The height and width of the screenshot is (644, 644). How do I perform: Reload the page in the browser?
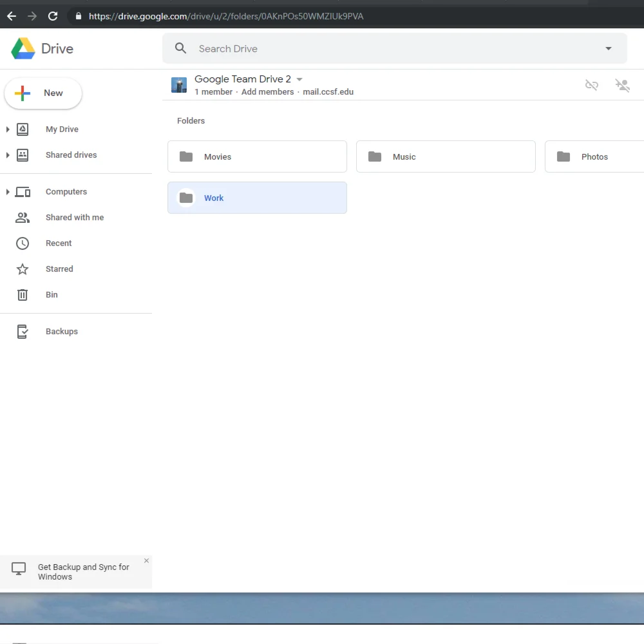pos(53,16)
